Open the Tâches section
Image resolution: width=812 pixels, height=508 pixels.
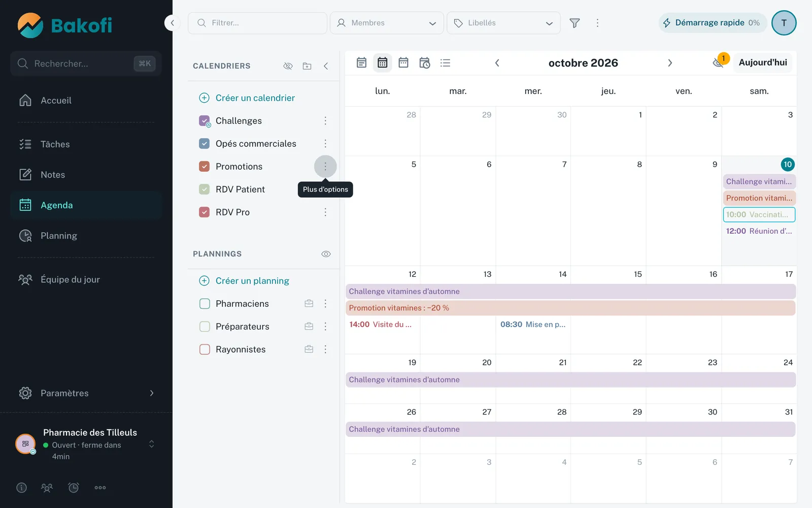click(86, 144)
